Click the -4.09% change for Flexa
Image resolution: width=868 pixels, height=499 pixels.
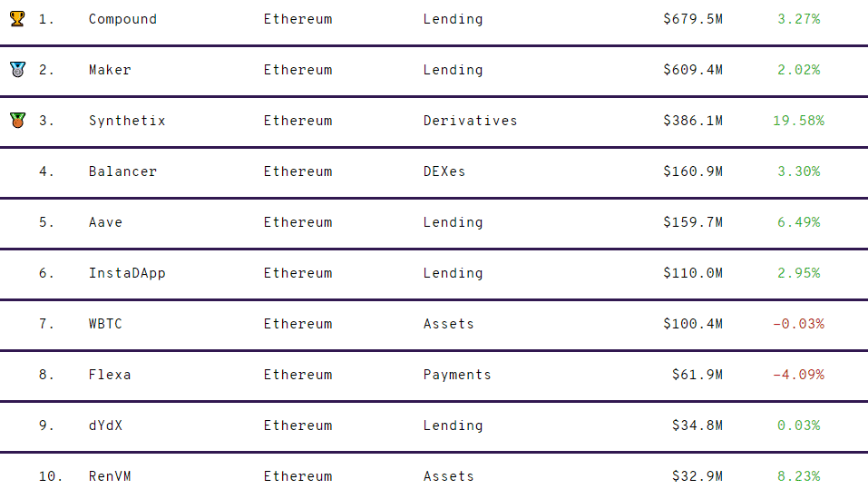pyautogui.click(x=798, y=375)
